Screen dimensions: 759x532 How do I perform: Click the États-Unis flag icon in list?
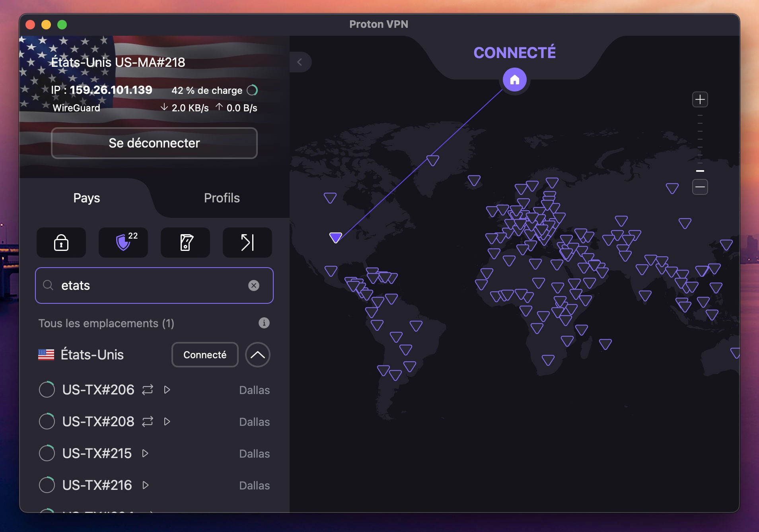pos(46,355)
